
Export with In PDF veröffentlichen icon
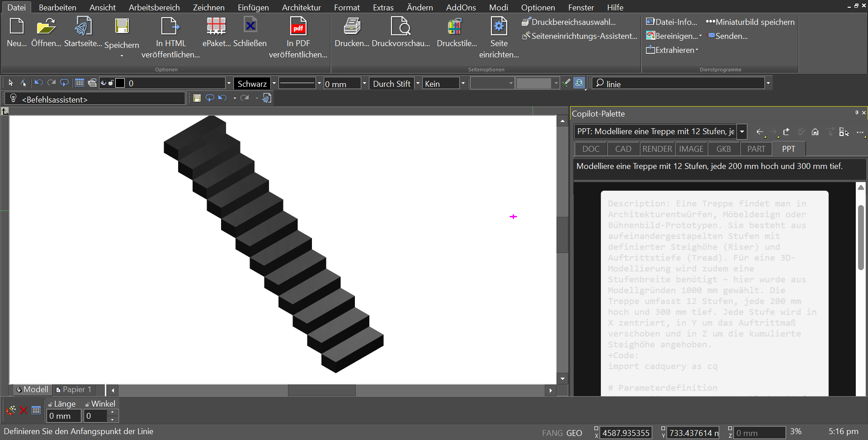[x=298, y=26]
